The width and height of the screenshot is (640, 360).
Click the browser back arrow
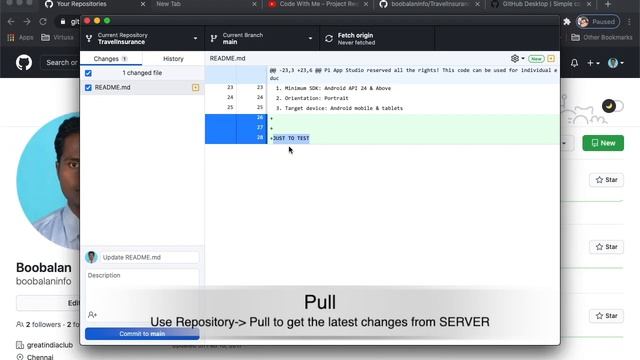(x=11, y=21)
